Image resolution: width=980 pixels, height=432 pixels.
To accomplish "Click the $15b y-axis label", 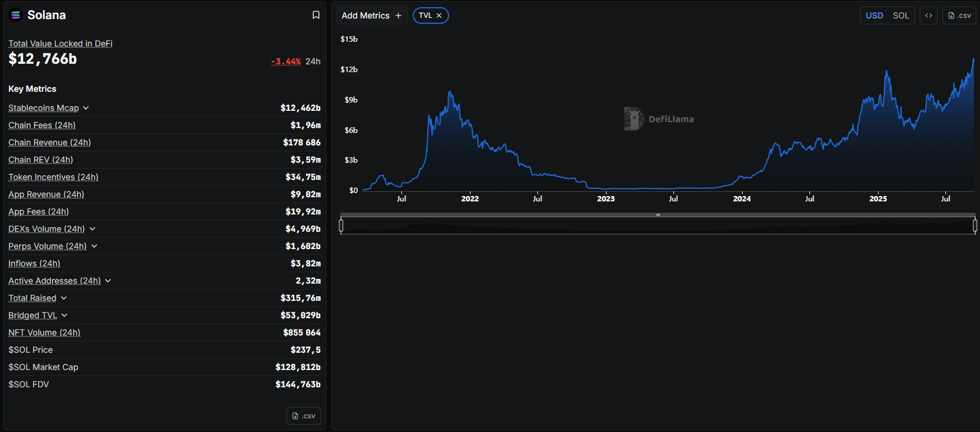I will (x=349, y=39).
